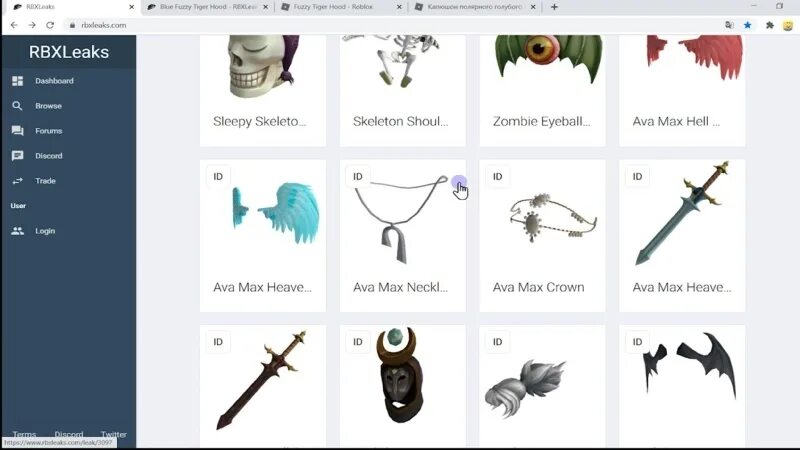
Task: Switch to Blue Fuzzy Tiger Hood tab
Action: point(207,7)
